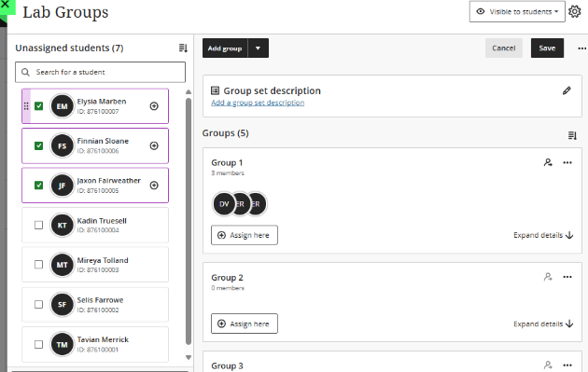Viewport: 588px width, 372px height.
Task: Uncheck Jaxon Fairweather's checkbox
Action: pos(38,185)
